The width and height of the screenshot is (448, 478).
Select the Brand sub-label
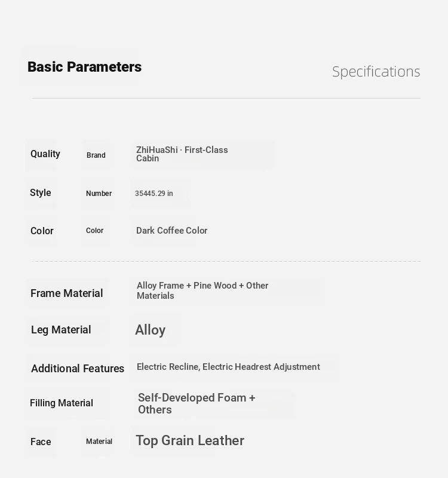96,155
